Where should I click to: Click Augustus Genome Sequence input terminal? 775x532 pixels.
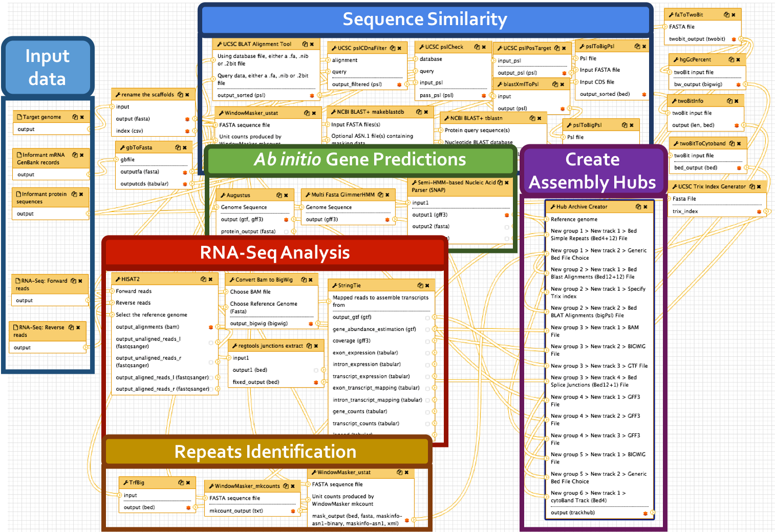[216, 207]
